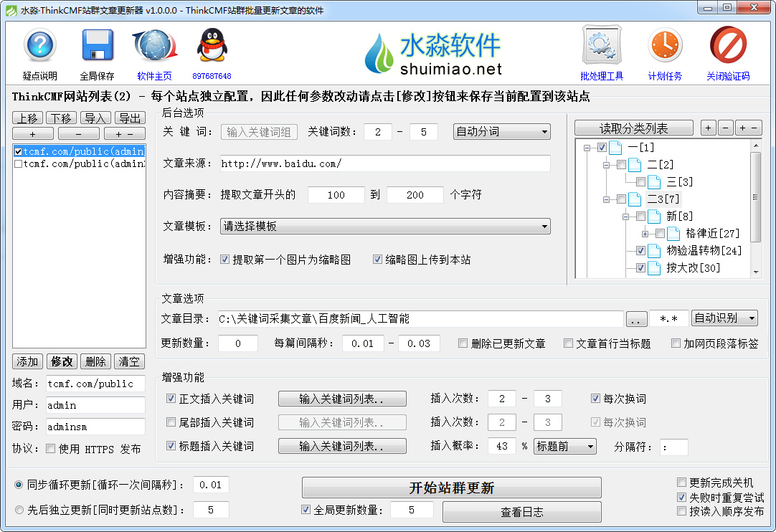The image size is (776, 532).
Task: Click the 删除 site button
Action: coord(95,362)
